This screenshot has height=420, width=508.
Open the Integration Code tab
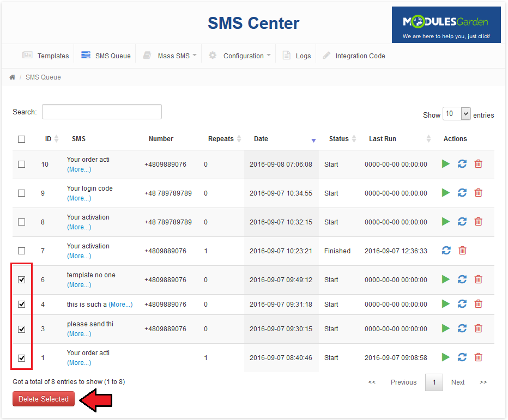[x=354, y=56]
